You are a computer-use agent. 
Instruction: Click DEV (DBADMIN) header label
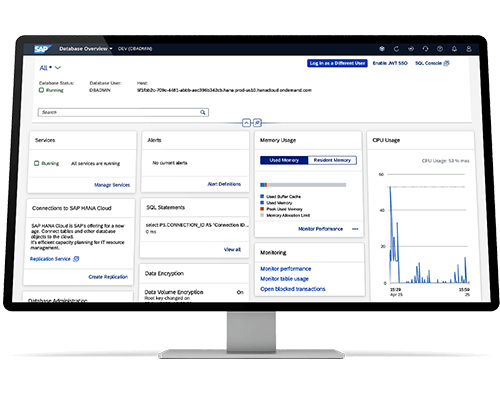(135, 49)
